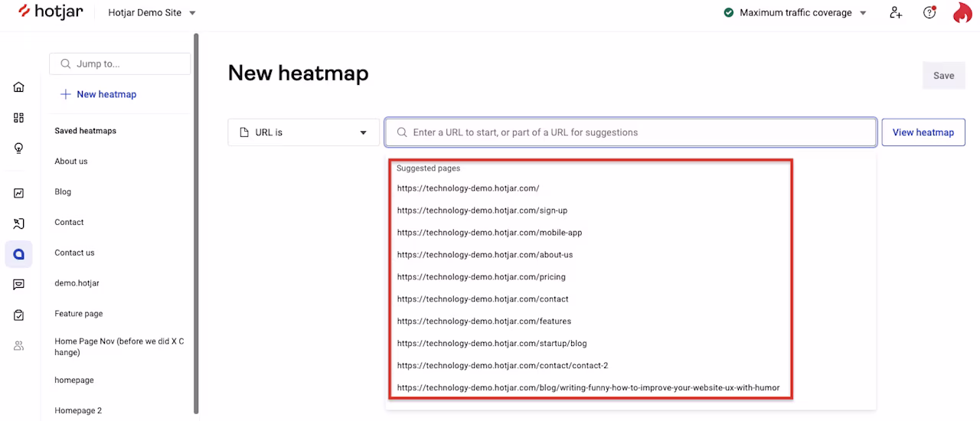
Task: Open saved heatmap Home Page Nov
Action: pos(119,347)
